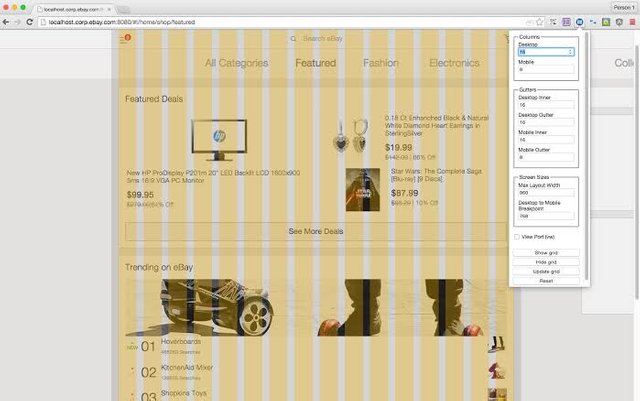Open the eBay hamburger menu with notification badge
This screenshot has height=401, width=640.
click(125, 38)
